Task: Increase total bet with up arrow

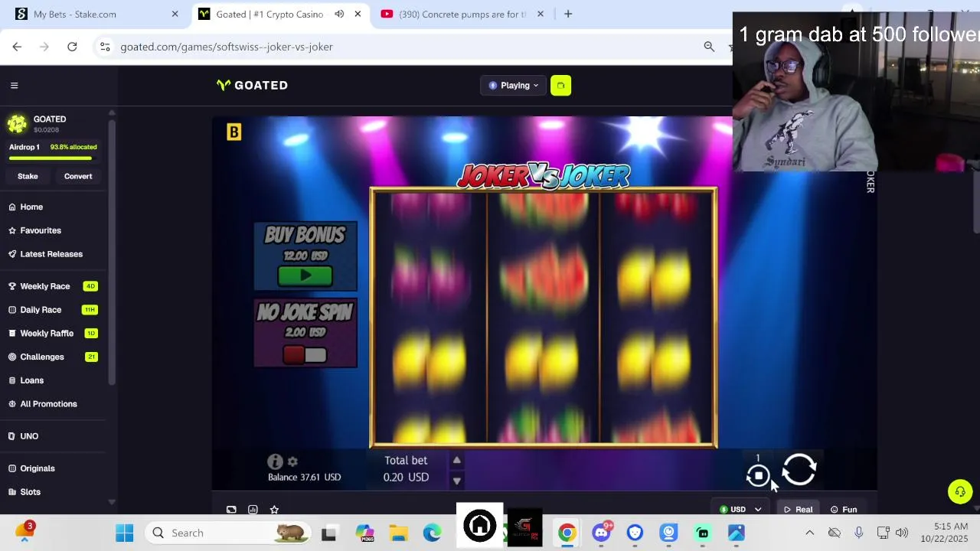Action: tap(456, 460)
